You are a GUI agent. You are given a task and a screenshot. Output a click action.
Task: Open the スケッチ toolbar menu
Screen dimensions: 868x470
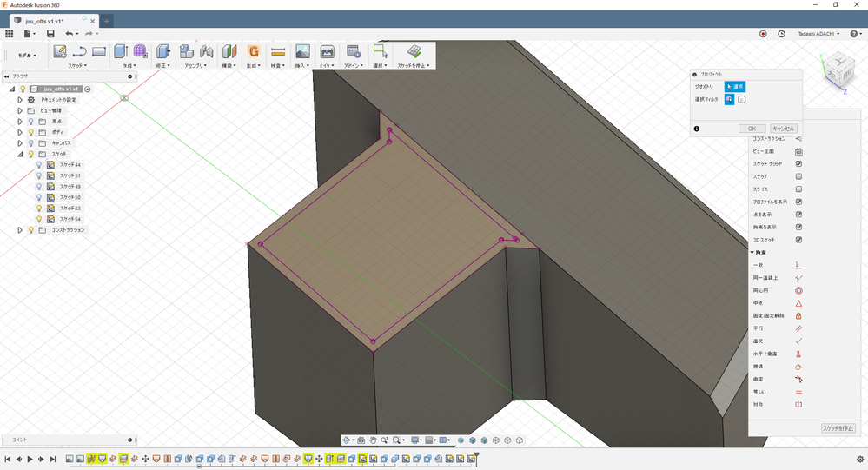point(77,65)
